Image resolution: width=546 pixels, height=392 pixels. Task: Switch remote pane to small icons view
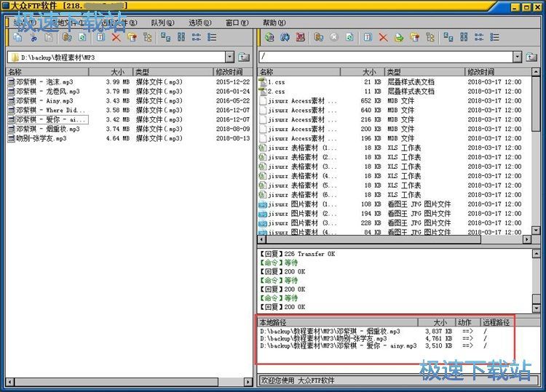click(464, 37)
